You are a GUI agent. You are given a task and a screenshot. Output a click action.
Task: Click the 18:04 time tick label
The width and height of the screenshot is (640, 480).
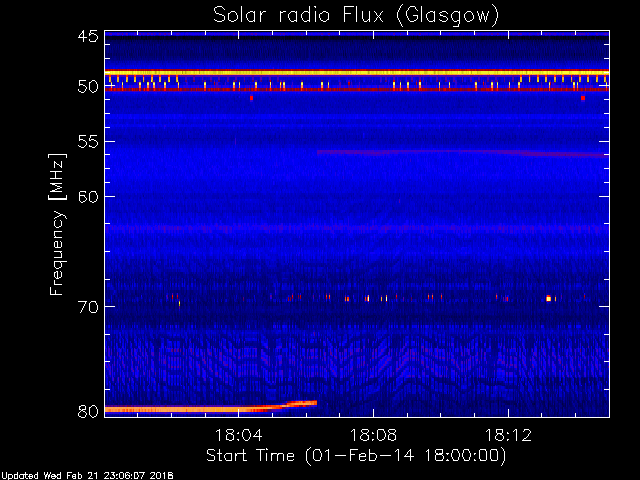click(238, 435)
